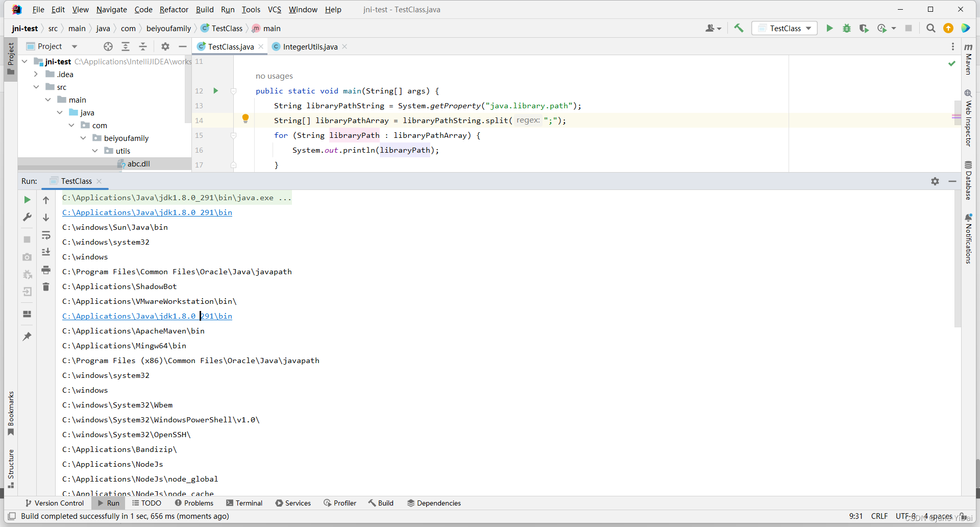Click the Print console output icon

46,270
